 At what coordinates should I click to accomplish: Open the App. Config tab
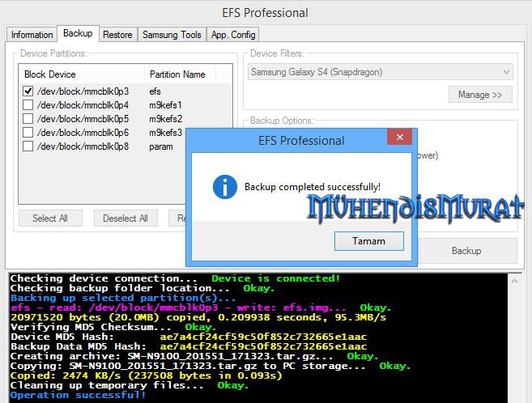(x=233, y=35)
